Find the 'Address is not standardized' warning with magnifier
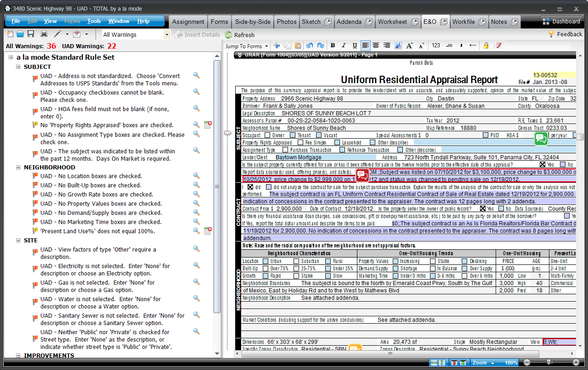The height and width of the screenshot is (370, 588). point(196,76)
